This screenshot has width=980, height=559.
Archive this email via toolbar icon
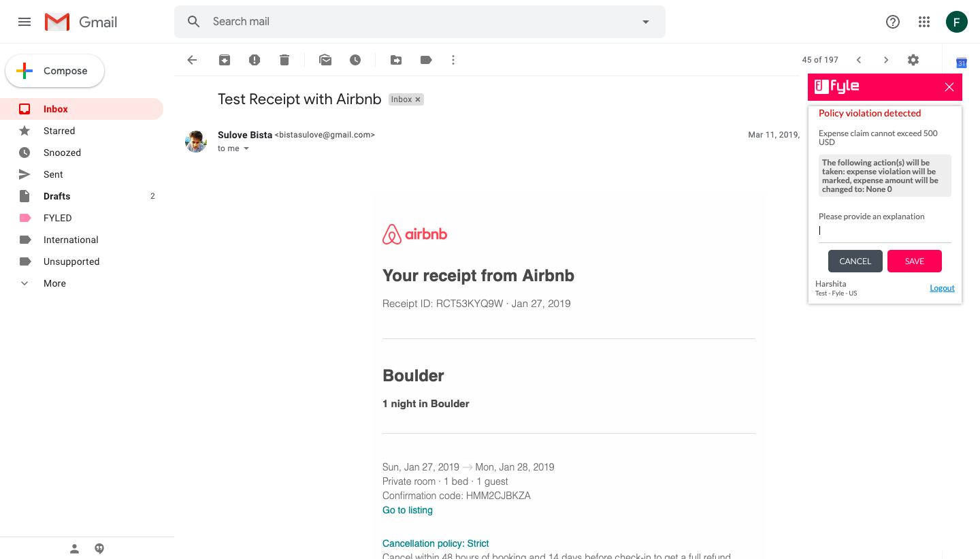(225, 60)
